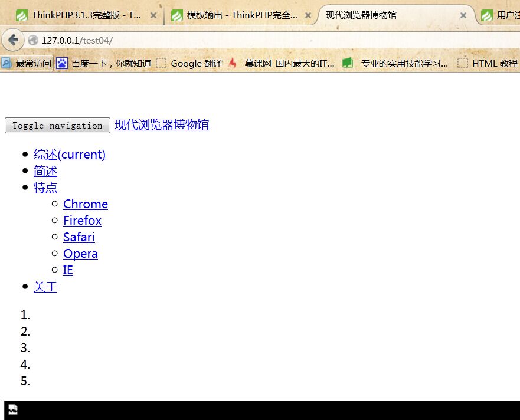
Task: Open the Firefox link in submenu
Action: [x=82, y=221]
